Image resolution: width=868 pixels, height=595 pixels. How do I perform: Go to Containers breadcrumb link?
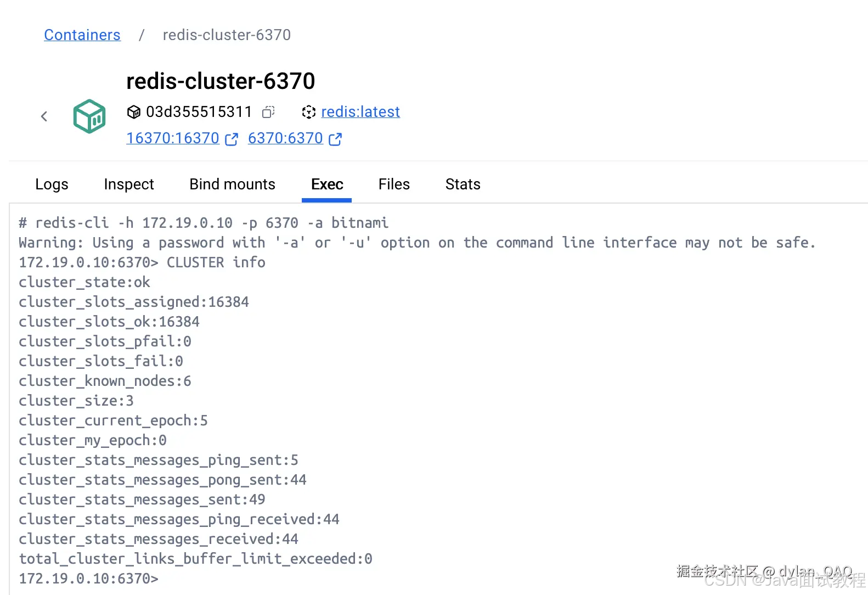[x=82, y=35]
